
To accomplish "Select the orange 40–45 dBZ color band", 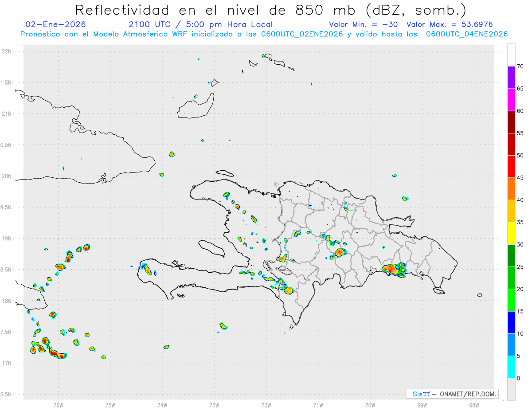I will pyautogui.click(x=511, y=189).
